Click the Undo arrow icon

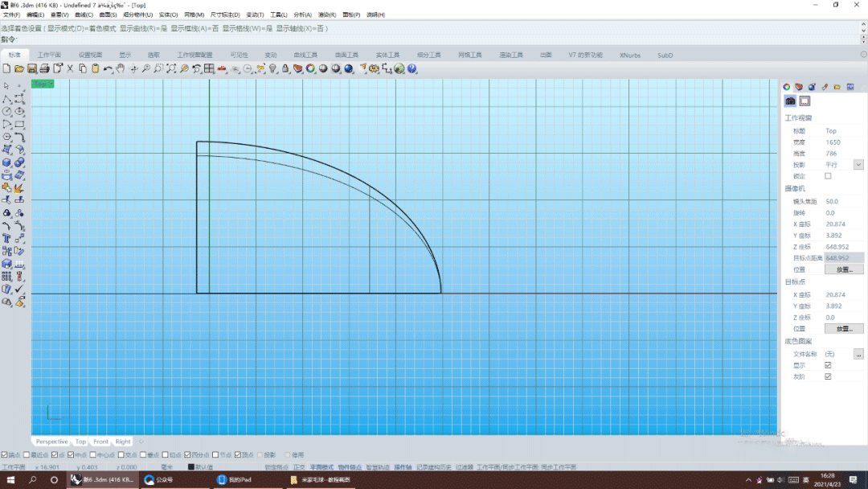click(108, 69)
